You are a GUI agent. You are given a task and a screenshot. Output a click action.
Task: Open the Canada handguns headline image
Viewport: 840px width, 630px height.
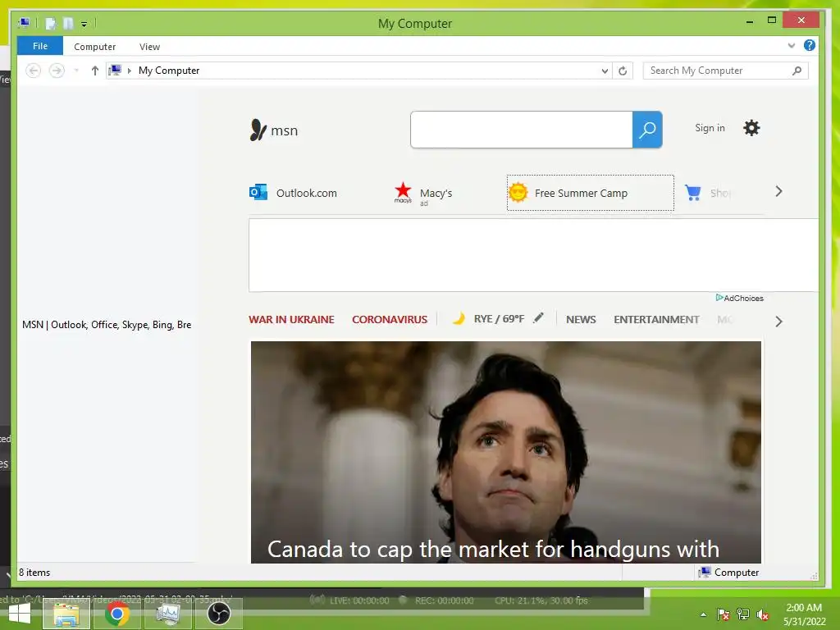(505, 452)
